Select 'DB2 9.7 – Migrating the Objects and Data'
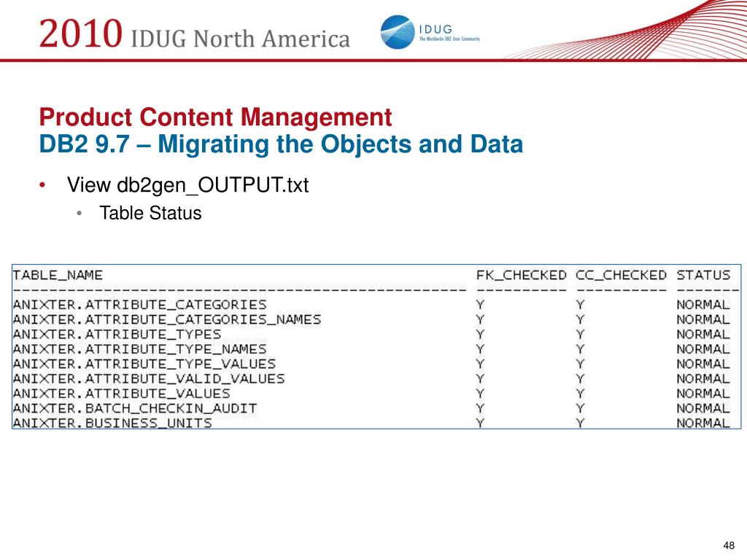 coord(281,144)
